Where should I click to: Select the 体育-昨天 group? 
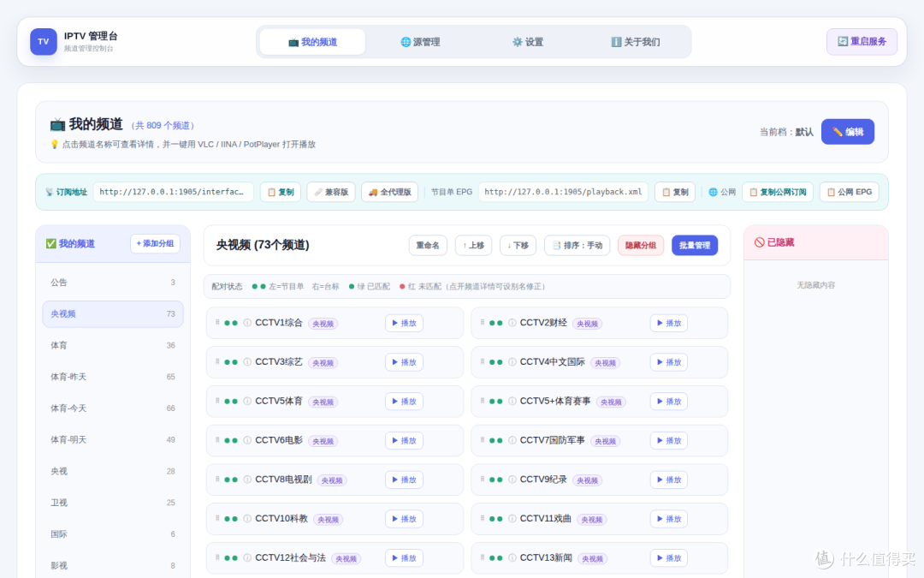click(113, 377)
